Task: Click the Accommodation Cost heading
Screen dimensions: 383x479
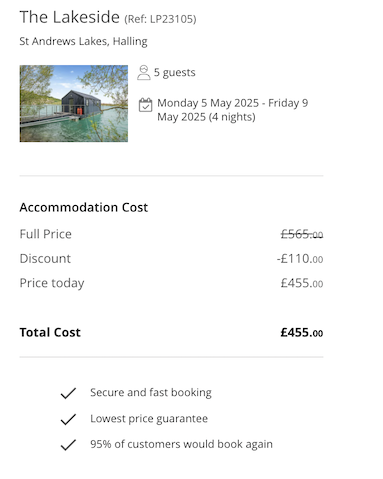Action: point(84,207)
